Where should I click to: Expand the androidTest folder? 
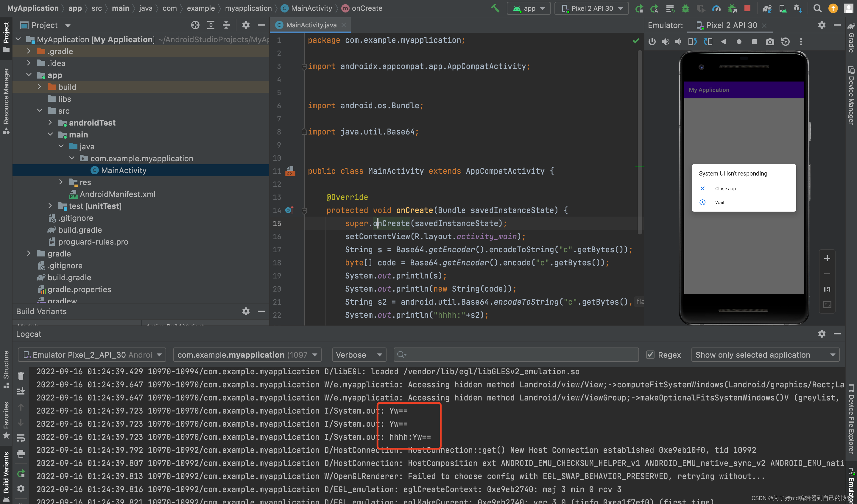[50, 122]
